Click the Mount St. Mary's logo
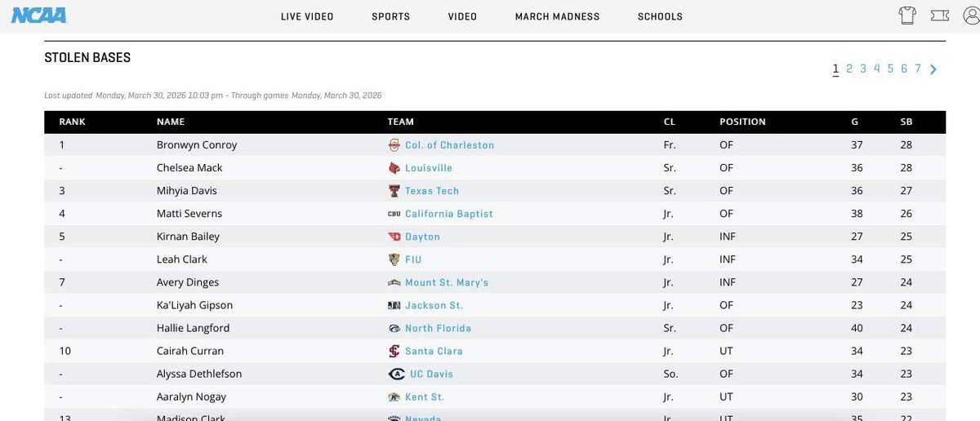The height and width of the screenshot is (421, 980). [x=394, y=282]
